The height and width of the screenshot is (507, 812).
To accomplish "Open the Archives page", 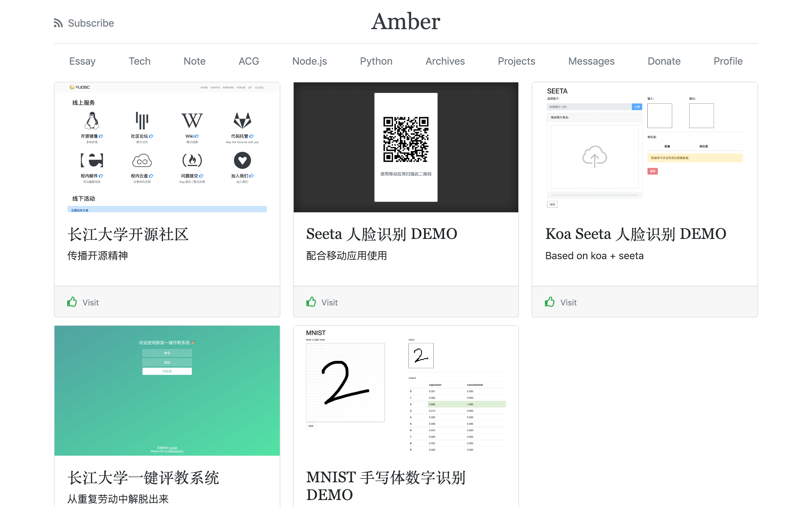I will [445, 61].
